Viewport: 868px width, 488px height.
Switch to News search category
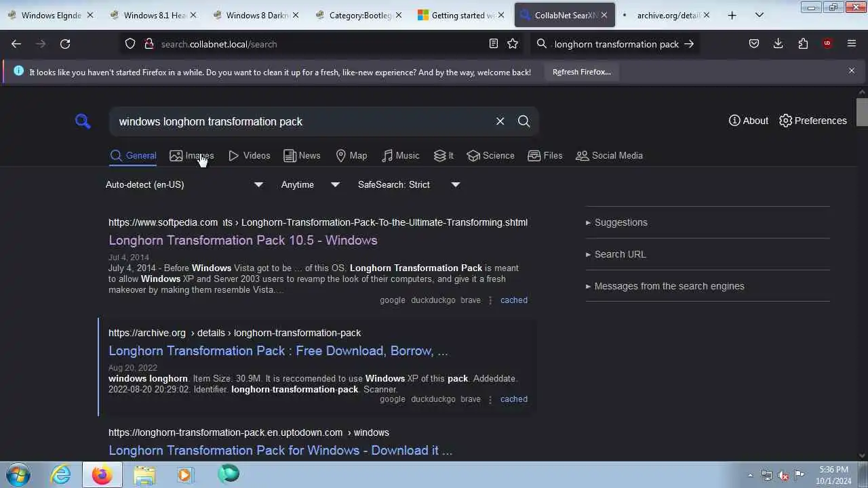[x=302, y=155]
